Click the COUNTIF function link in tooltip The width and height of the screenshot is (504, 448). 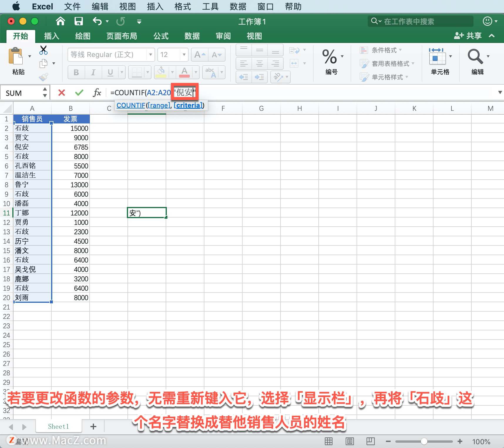point(131,105)
